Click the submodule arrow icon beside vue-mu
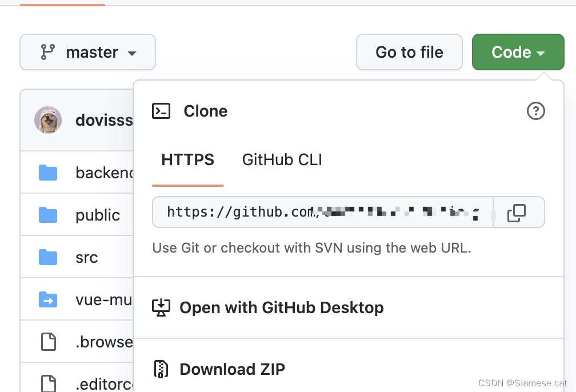576x392 pixels. (x=48, y=299)
